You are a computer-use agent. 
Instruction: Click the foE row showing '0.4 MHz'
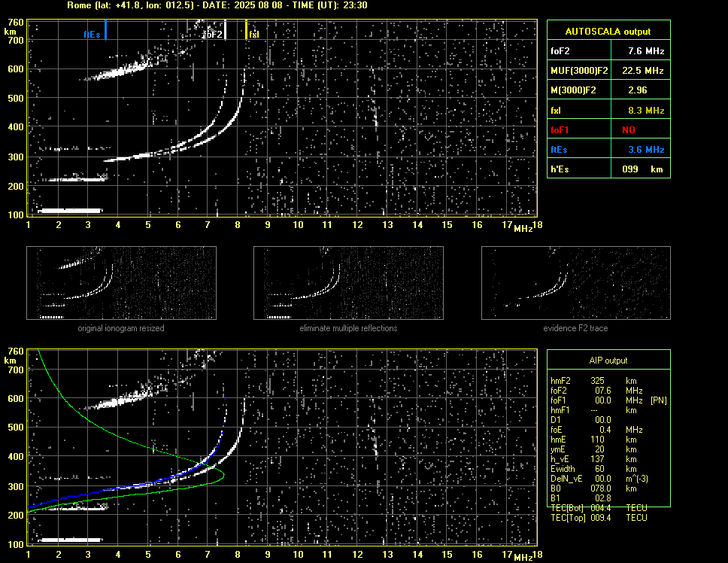(596, 430)
